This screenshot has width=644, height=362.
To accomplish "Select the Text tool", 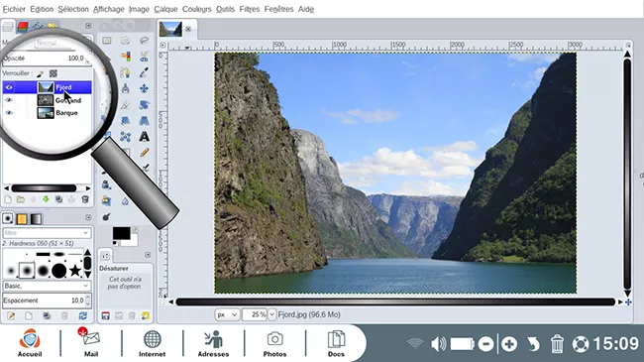I will point(145,136).
